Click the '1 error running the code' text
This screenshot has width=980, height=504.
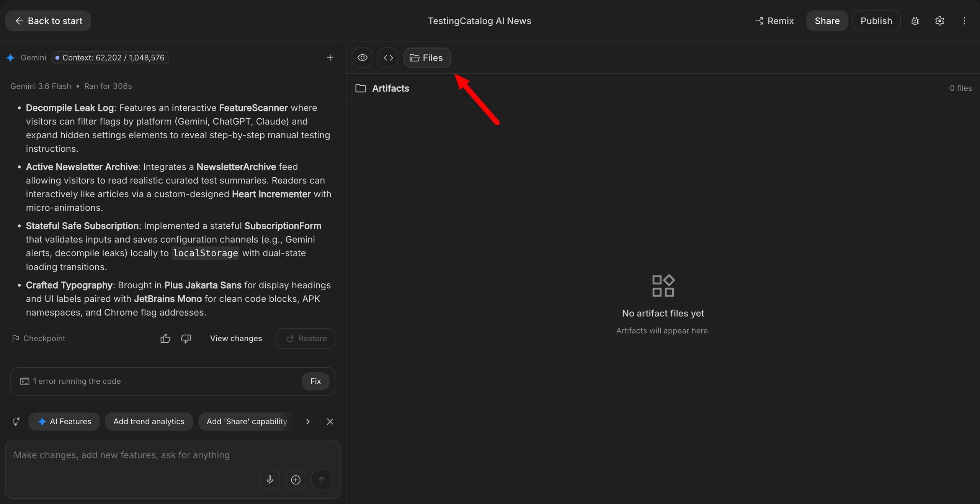[x=77, y=381]
